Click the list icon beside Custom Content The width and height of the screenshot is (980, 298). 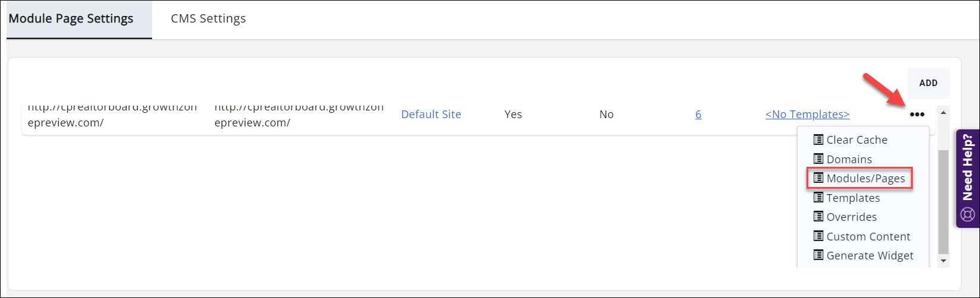818,236
